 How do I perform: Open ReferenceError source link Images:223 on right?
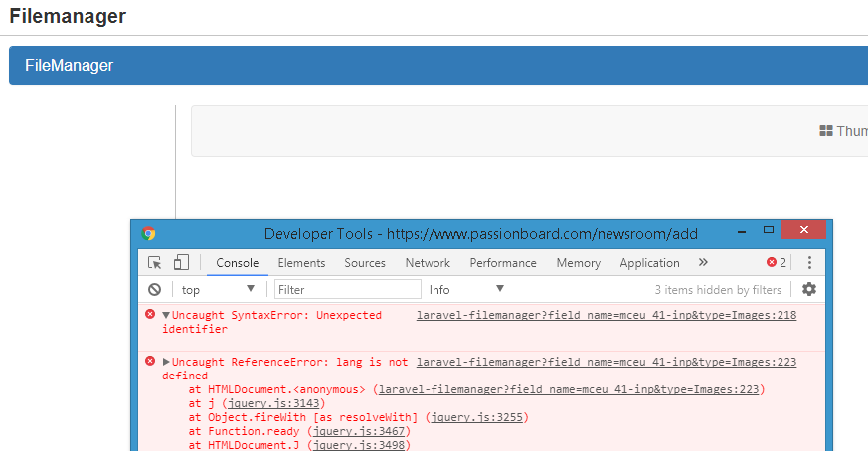[x=607, y=362]
